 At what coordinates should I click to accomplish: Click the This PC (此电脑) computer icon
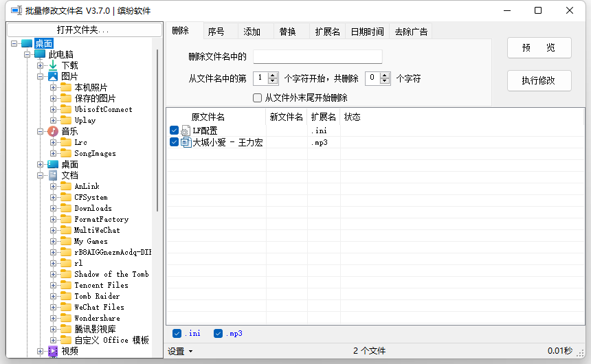pos(40,54)
